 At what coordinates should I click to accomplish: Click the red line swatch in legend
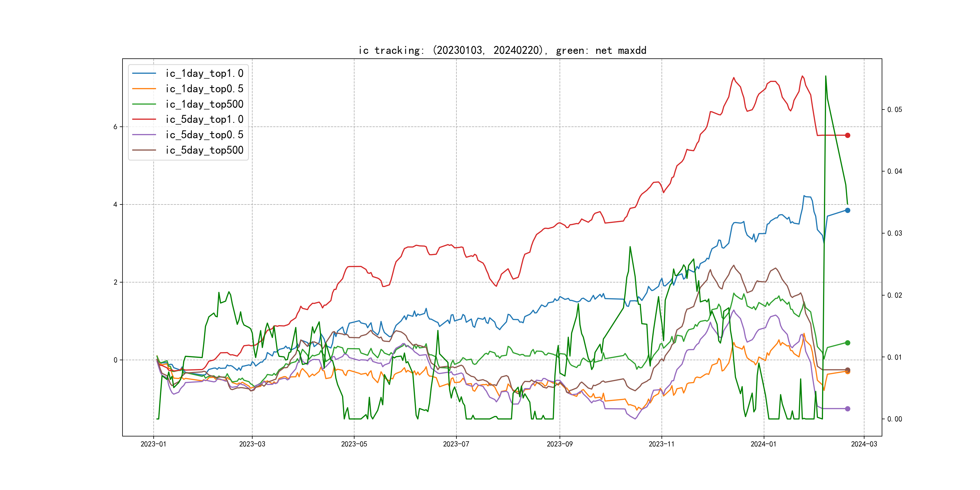144,119
